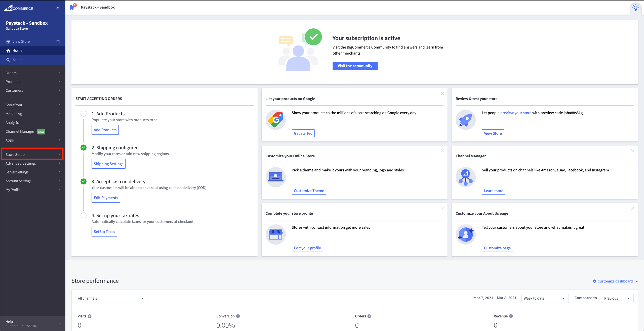
Task: Click the Google shopping tag icon
Action: pos(276,120)
